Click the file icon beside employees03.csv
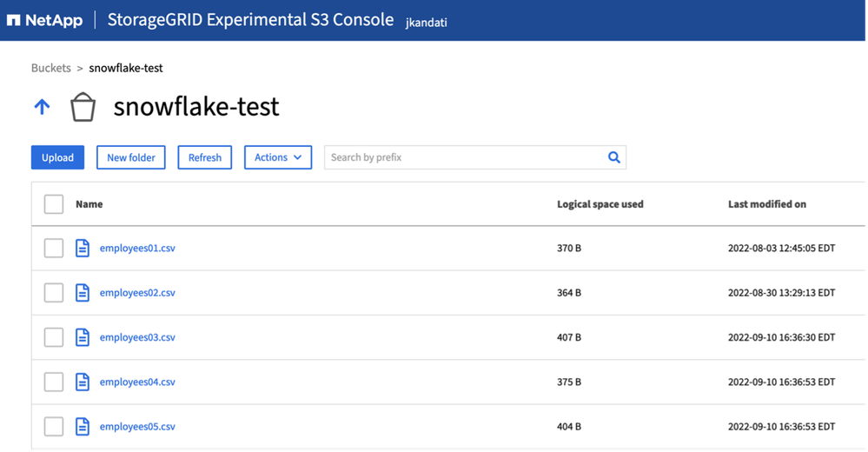The width and height of the screenshot is (868, 452). (83, 337)
